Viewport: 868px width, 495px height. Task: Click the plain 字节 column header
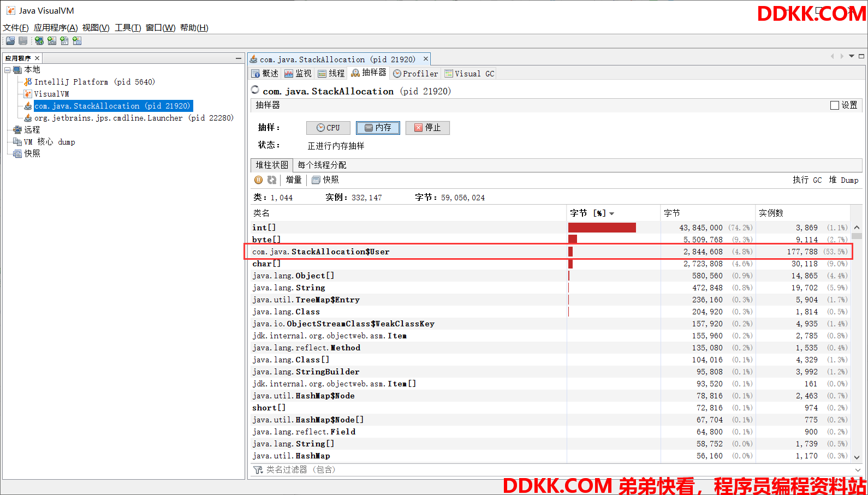point(708,213)
